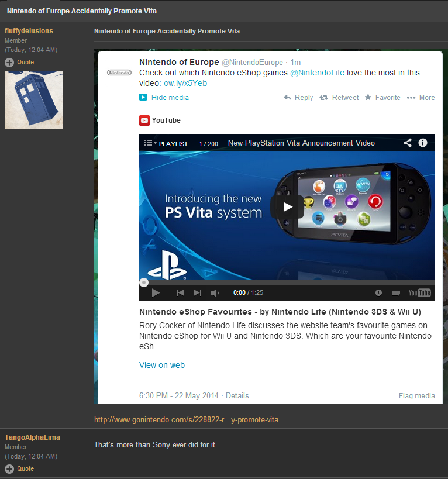The height and width of the screenshot is (479, 448).
Task: Hide media using the play icon
Action: (143, 97)
